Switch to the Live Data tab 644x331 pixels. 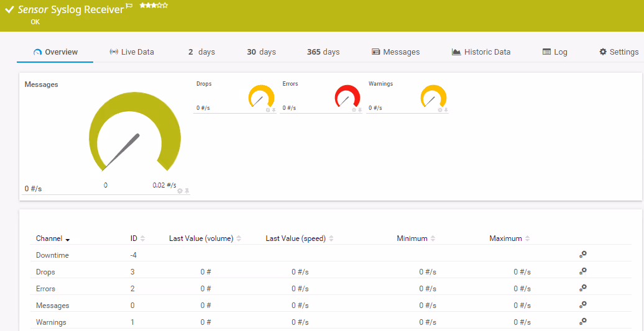(131, 52)
